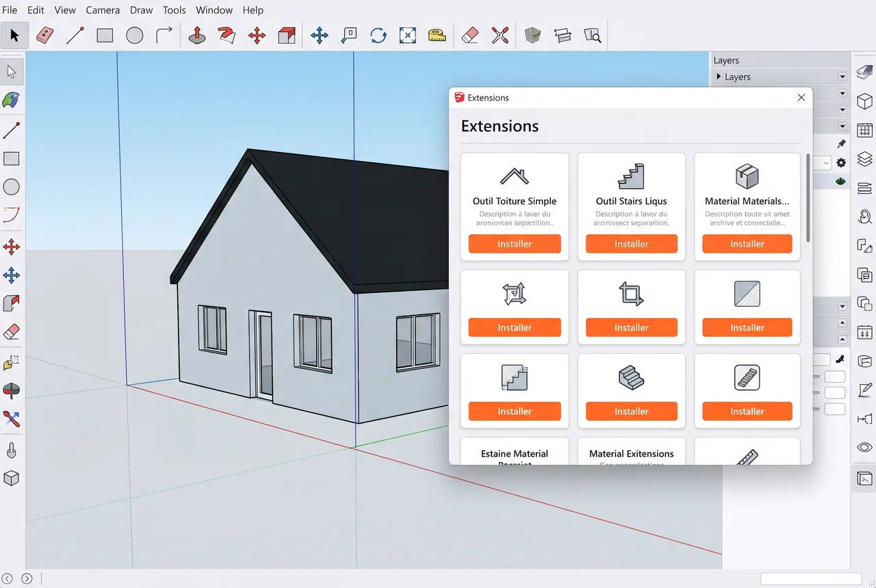Screen dimensions: 876x588
Task: Open the grid table icon in right sidebar
Action: [x=864, y=130]
